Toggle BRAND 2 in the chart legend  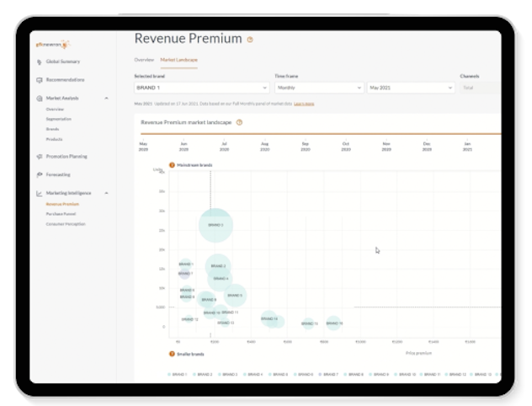point(203,374)
